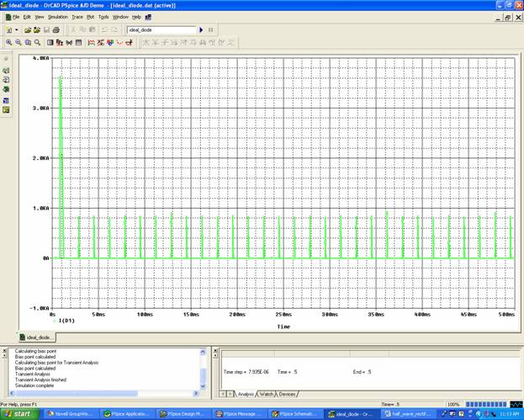Switch to PSpice Schematics taskbar item
This screenshot has height=420, width=524.
pos(296,414)
